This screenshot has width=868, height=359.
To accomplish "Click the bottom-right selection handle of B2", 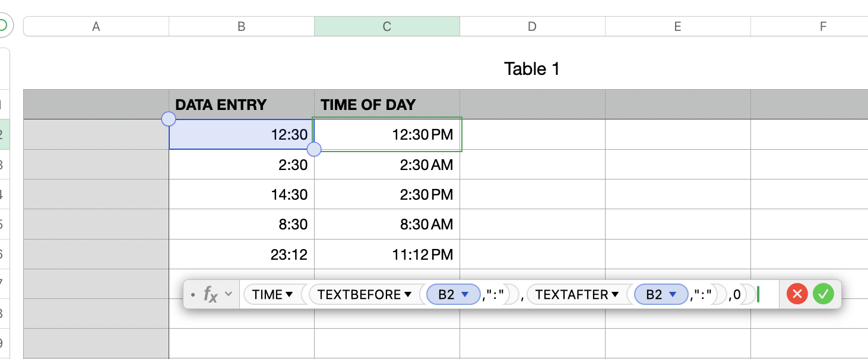I will coord(314,149).
